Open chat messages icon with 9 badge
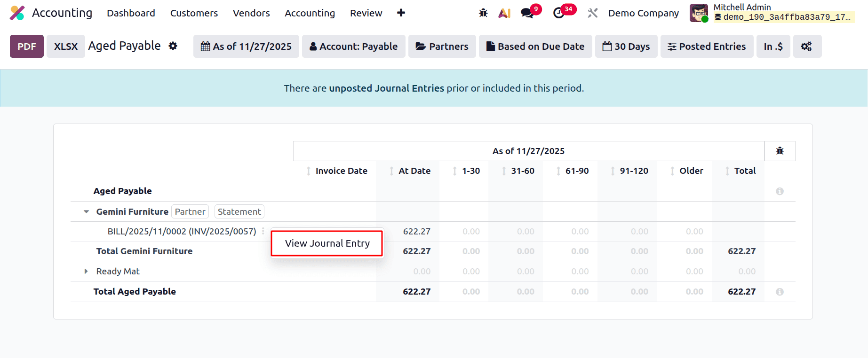The height and width of the screenshot is (358, 868). [528, 13]
